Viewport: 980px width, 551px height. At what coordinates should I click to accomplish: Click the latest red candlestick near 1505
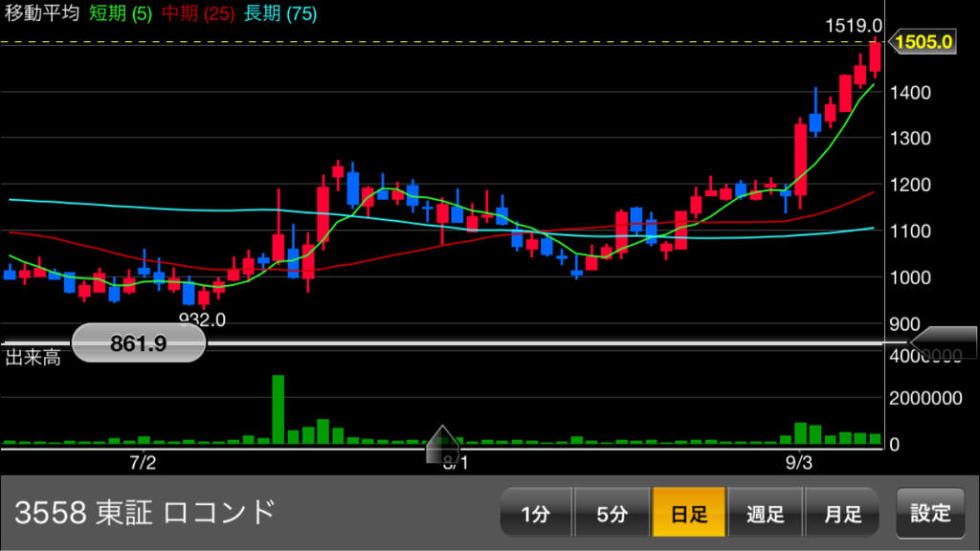pyautogui.click(x=875, y=57)
